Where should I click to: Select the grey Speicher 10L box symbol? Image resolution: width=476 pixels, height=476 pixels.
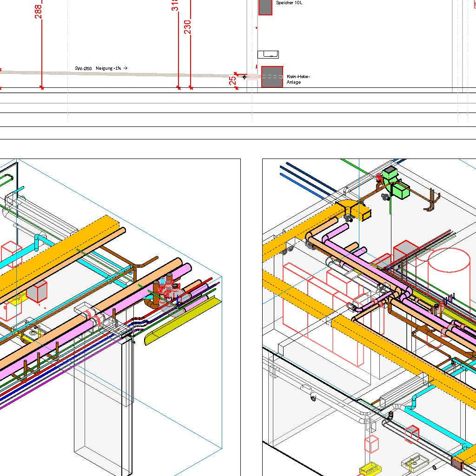click(x=265, y=7)
